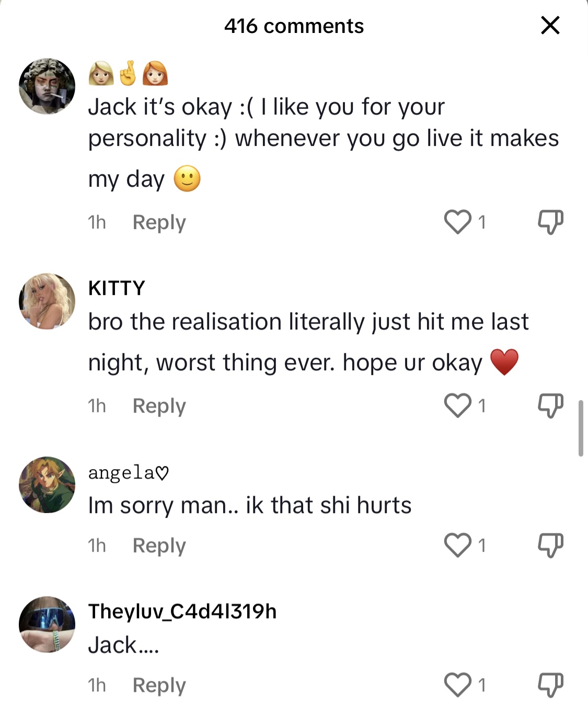Dislike angela's comment
Screen dimensions: 588x705
(550, 545)
